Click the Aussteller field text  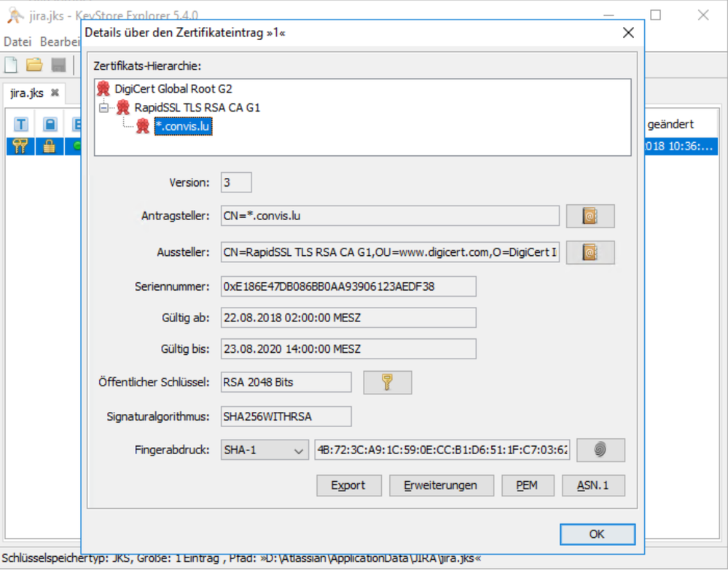point(390,252)
